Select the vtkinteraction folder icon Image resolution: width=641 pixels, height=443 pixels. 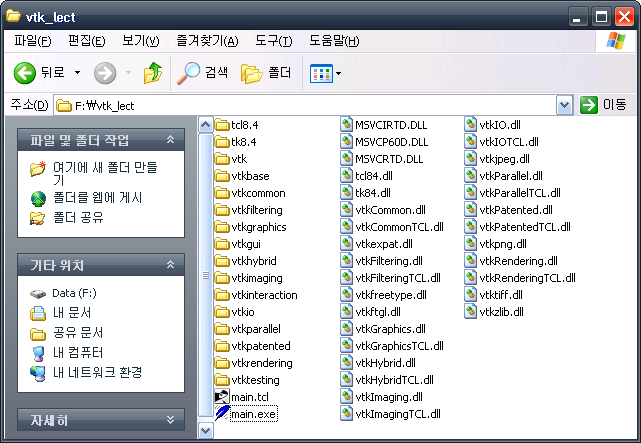pos(222,295)
